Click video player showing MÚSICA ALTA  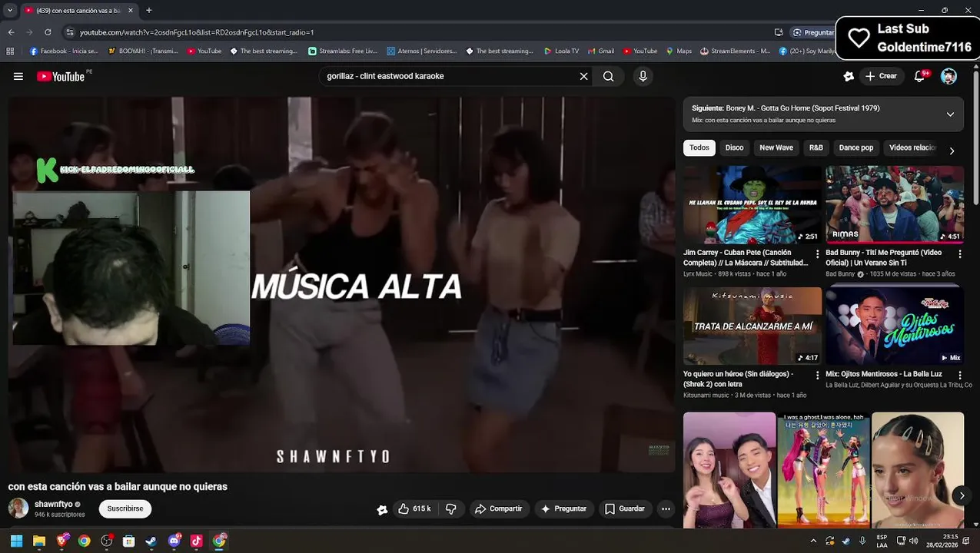tap(342, 284)
